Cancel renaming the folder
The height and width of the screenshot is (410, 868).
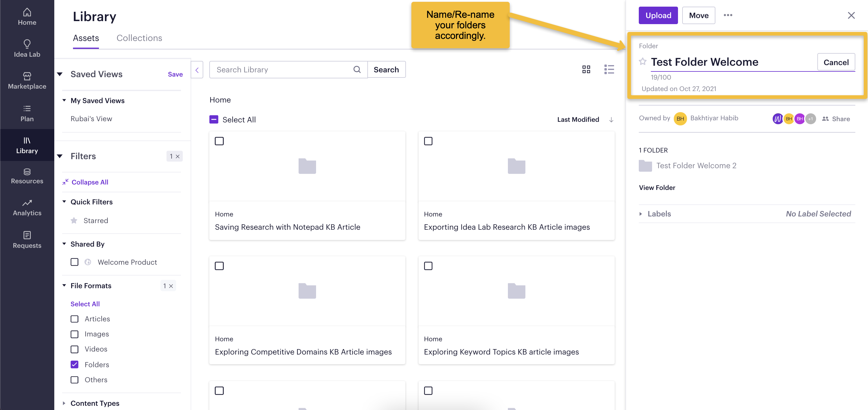(836, 62)
